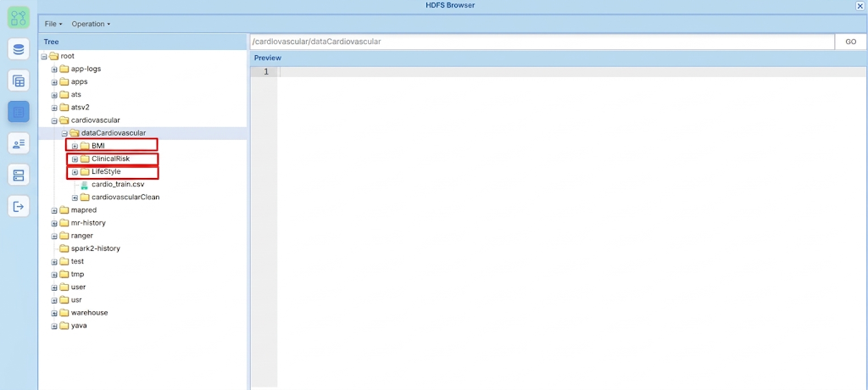This screenshot has width=868, height=390.
Task: Select the test folder
Action: coord(77,261)
